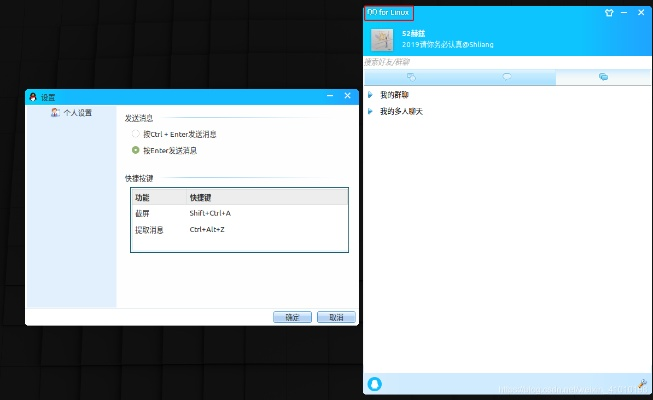Select 按Ctrl + Enter发送消息 radio button
The height and width of the screenshot is (400, 653).
pyautogui.click(x=136, y=134)
